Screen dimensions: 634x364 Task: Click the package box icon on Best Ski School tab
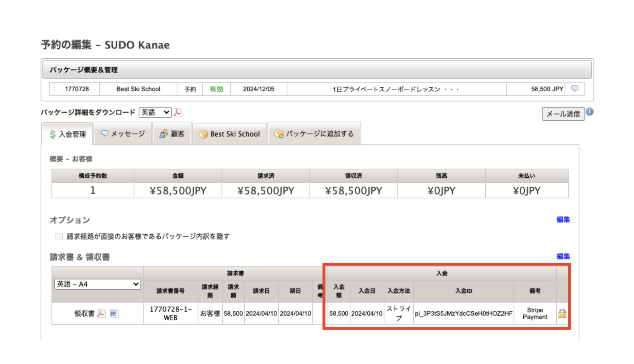click(203, 134)
